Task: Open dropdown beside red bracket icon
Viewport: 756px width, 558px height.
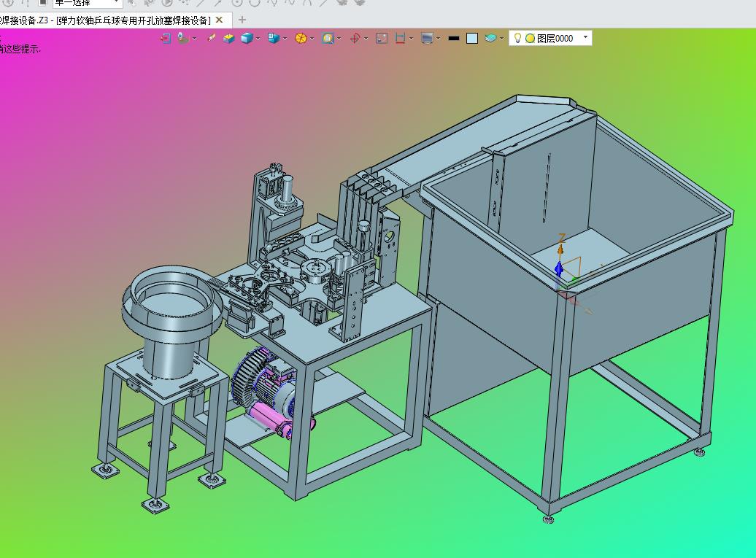Action: coord(412,39)
